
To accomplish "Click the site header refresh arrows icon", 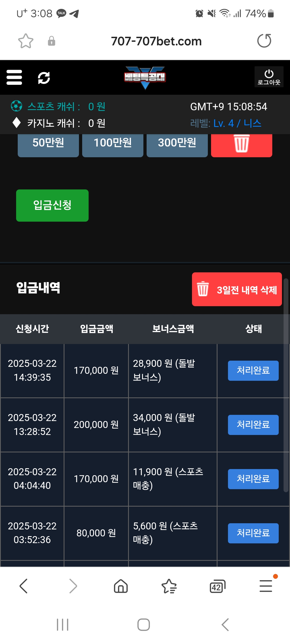I will tap(44, 78).
